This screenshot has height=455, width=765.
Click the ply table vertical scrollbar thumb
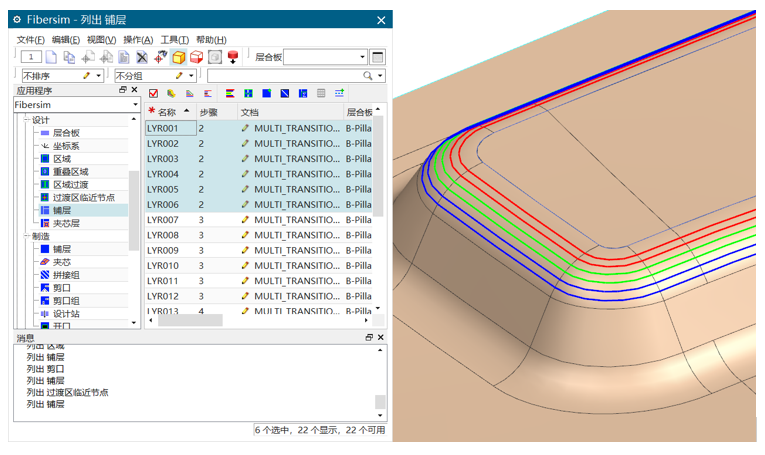[x=378, y=166]
